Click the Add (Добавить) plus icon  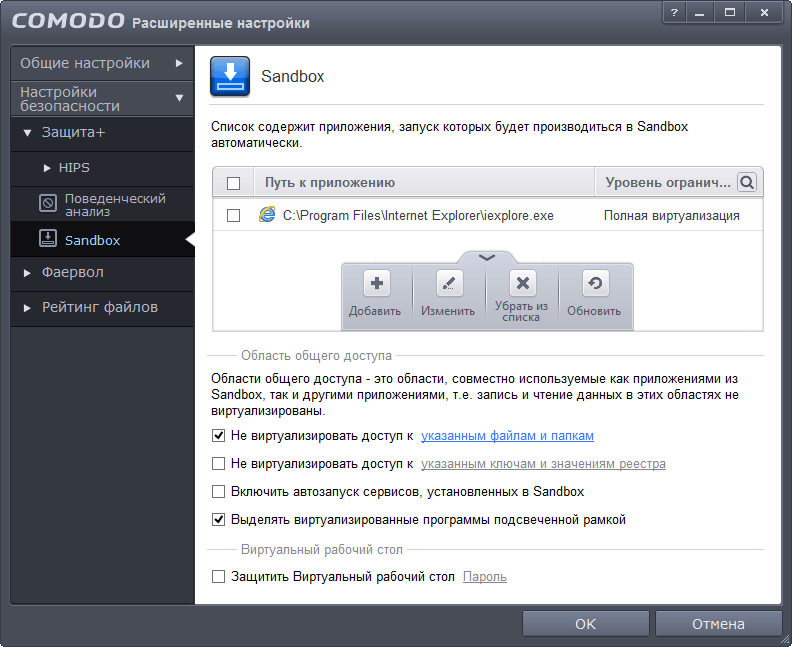click(x=377, y=283)
